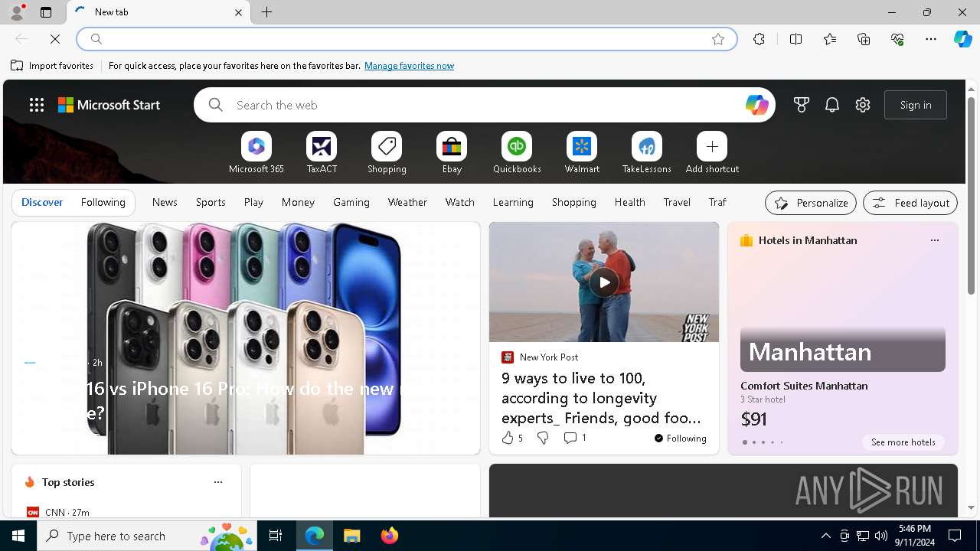Open the profile avatar icon
Image resolution: width=980 pixels, height=551 pixels.
click(16, 12)
